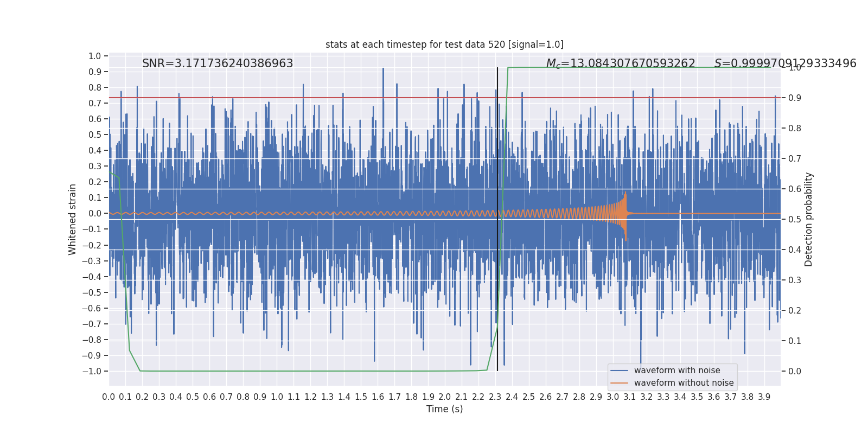Click the 3.9 tick on the time axis
This screenshot has width=868, height=434.
tap(764, 397)
